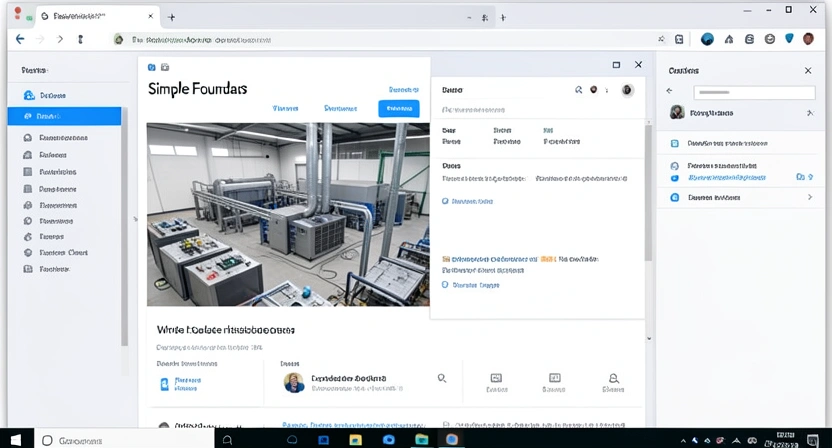Open the profile avatar in the browser toolbar
The height and width of the screenshot is (448, 832).
coord(808,39)
